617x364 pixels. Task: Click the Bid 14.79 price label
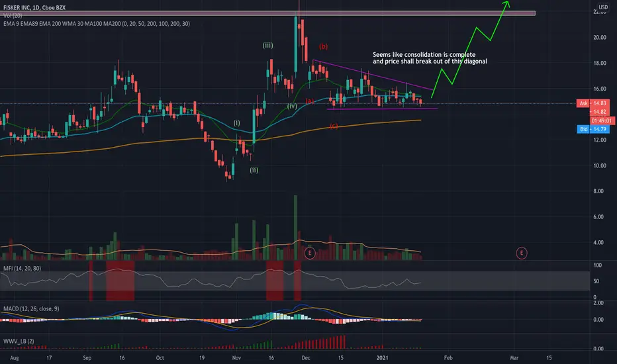click(593, 129)
